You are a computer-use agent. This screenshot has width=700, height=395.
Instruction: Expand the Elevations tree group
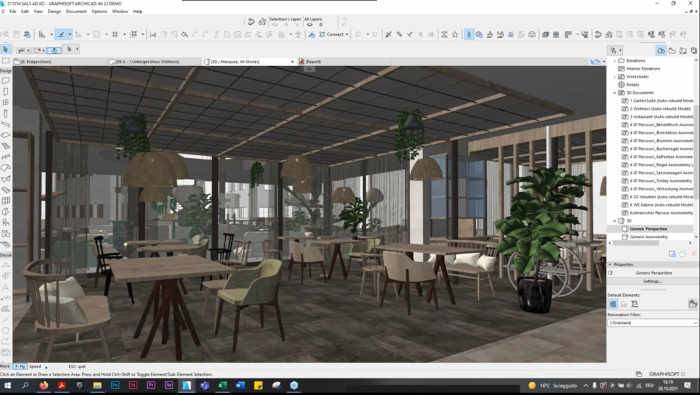(x=614, y=60)
